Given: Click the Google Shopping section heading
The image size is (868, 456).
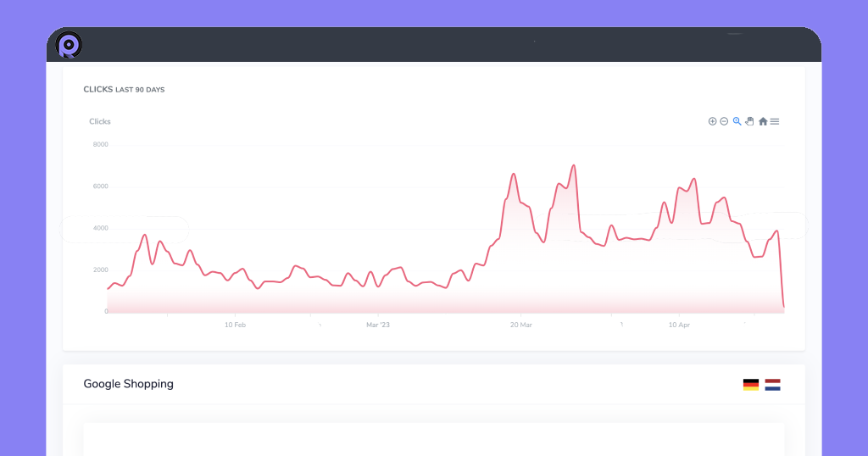Looking at the screenshot, I should point(128,384).
